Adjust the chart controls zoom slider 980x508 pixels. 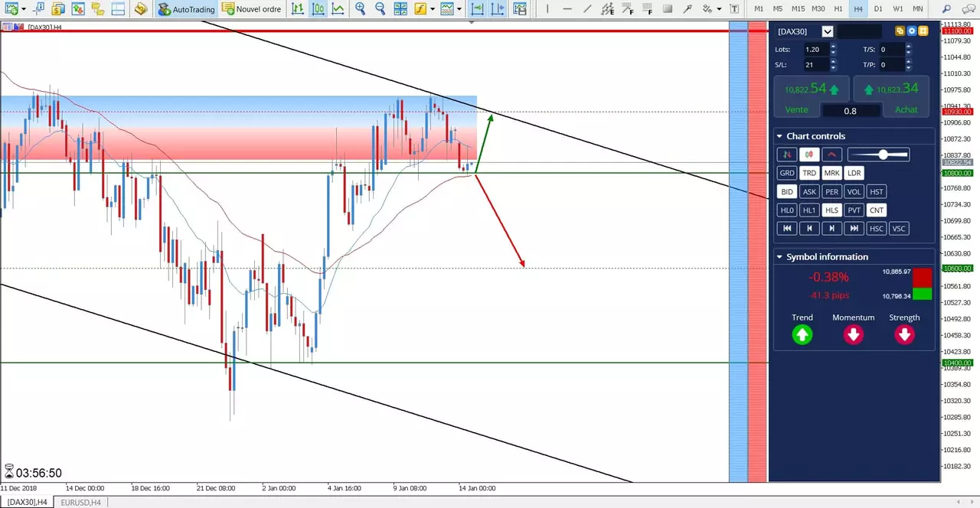pyautogui.click(x=878, y=155)
